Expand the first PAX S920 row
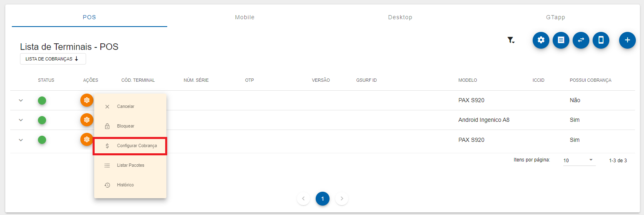 pos(21,101)
